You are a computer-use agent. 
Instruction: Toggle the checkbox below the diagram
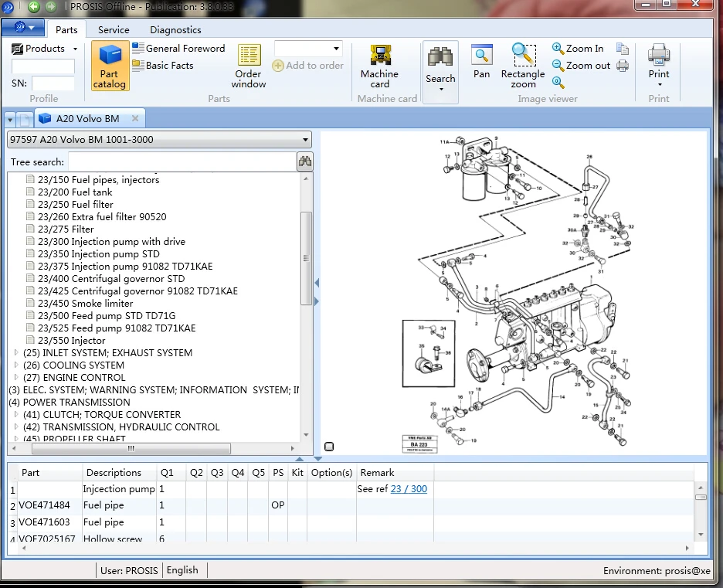pos(329,447)
